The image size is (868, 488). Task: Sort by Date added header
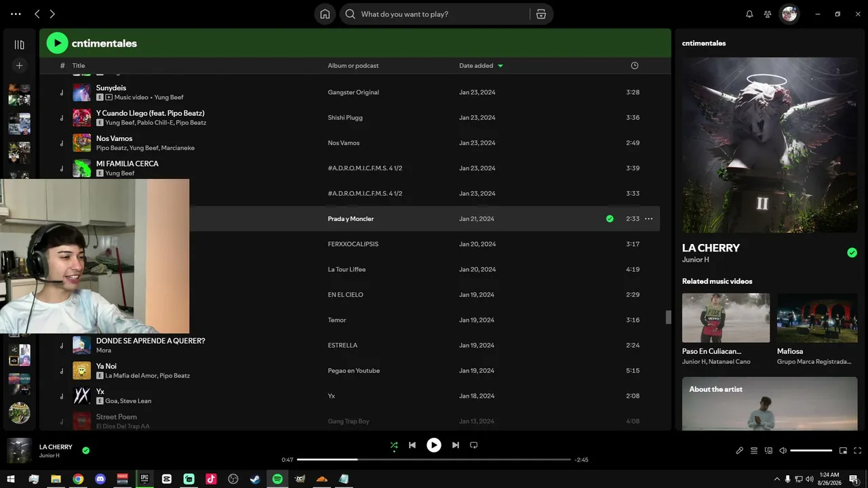[x=476, y=66]
